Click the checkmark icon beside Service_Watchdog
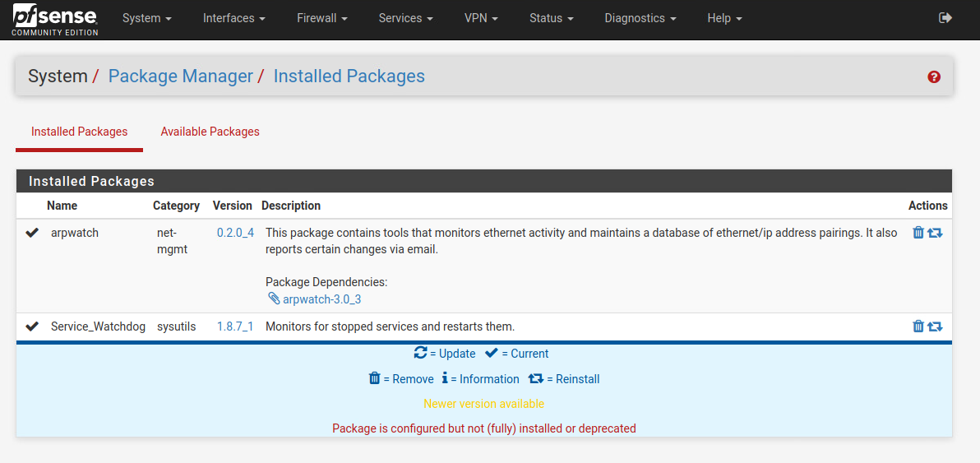Screen dimensions: 980x463 click(32, 326)
